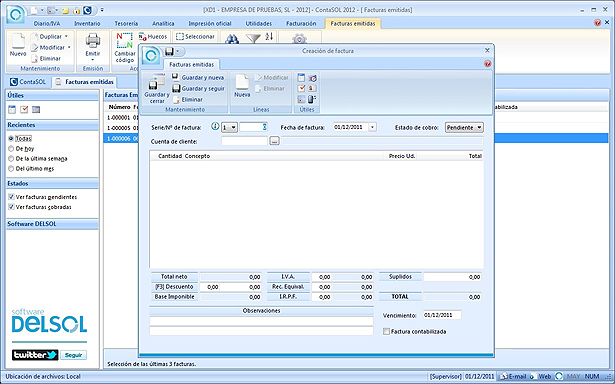This screenshot has width=615, height=384.
Task: Click first Observaciones text line
Action: (x=261, y=321)
